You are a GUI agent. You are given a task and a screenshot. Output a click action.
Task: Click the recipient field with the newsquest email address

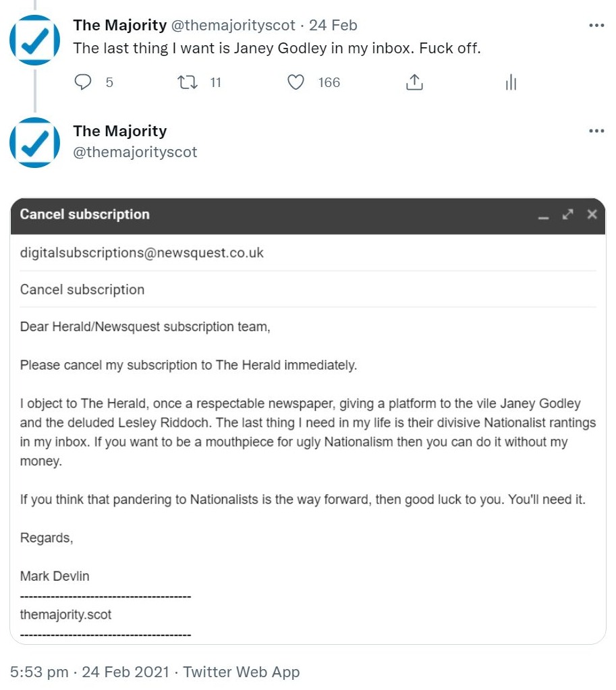point(142,253)
